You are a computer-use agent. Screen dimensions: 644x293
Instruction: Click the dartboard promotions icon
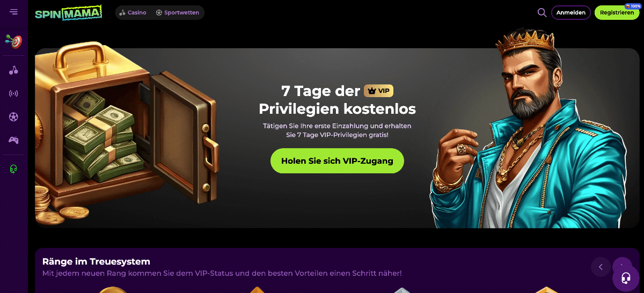(x=13, y=41)
